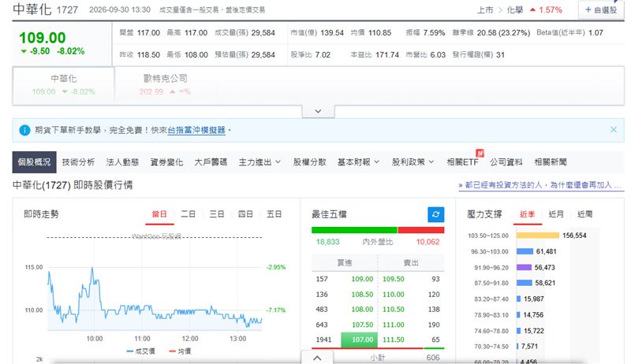Open the 公司資料 tab
Viewport: 631px width, 364px height.
click(x=506, y=162)
